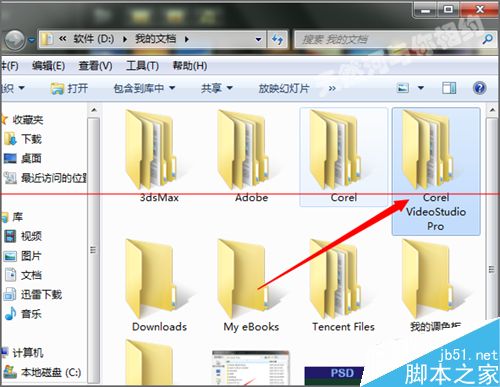Change the view with the view icon
Screen dimensions: 500x387
(x=403, y=88)
